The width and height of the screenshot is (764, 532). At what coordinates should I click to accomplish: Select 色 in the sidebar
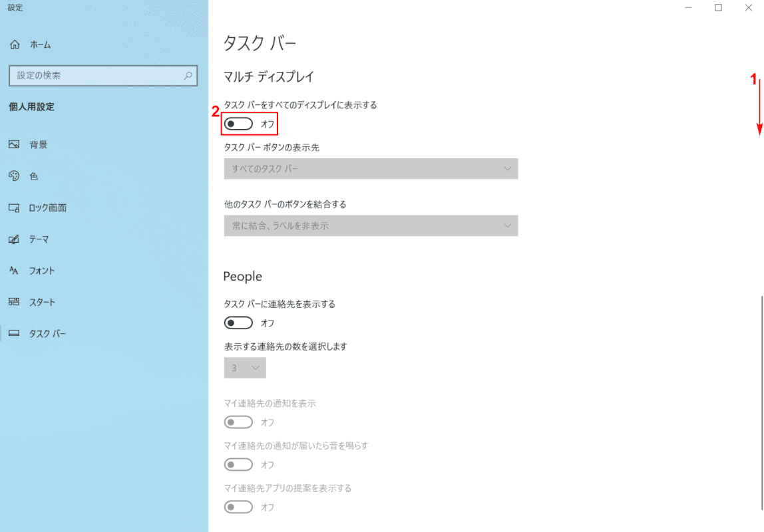point(34,176)
